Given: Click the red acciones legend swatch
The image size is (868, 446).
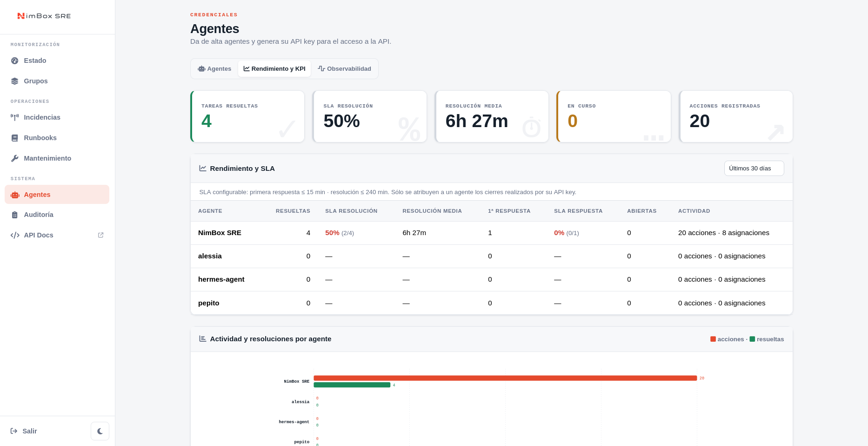Looking at the screenshot, I should [x=713, y=339].
